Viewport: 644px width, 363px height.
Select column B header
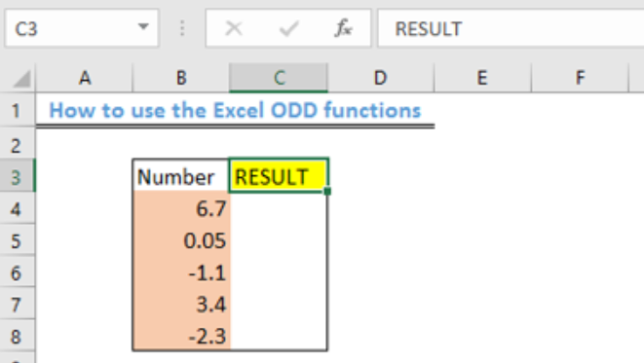(x=181, y=78)
